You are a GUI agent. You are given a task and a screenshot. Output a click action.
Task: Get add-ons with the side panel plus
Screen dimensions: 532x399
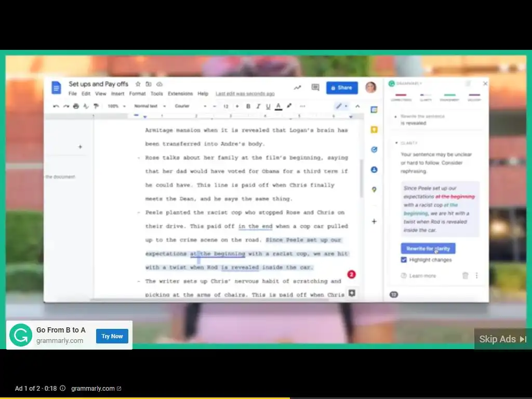click(374, 221)
